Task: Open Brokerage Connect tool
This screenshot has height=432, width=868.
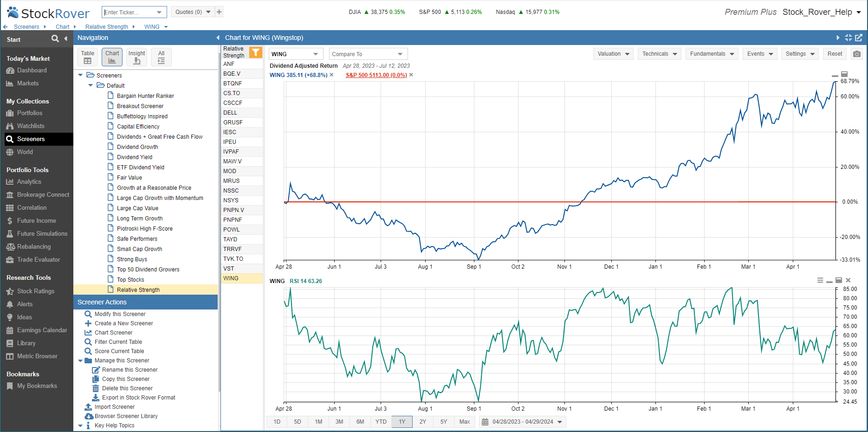Action: [43, 195]
